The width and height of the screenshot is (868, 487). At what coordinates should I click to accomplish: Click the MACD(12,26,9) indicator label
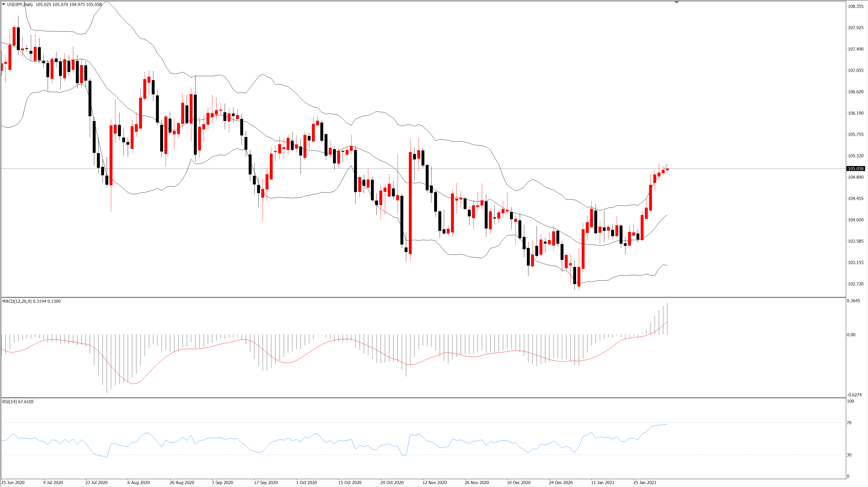31,301
